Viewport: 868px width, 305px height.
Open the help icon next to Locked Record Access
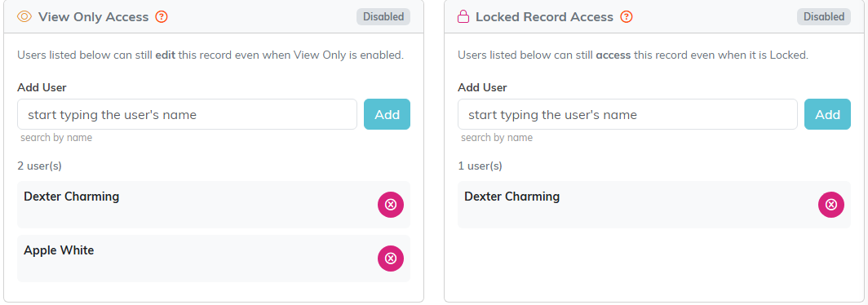pyautogui.click(x=626, y=16)
